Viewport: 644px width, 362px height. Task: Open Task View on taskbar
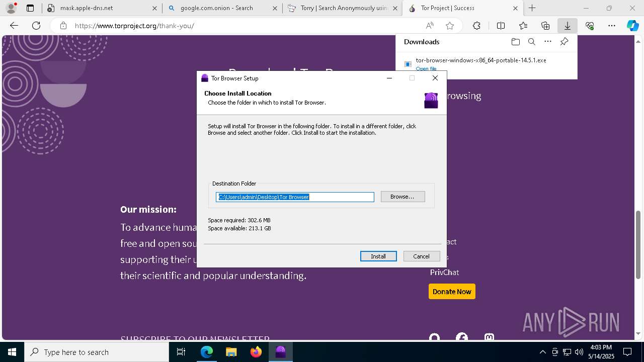[x=181, y=352]
